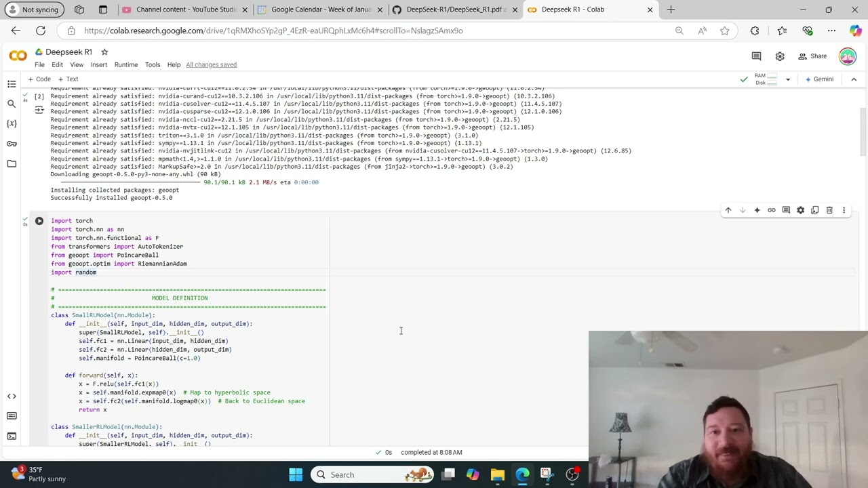
Task: Move the selected cell up
Action: point(728,210)
